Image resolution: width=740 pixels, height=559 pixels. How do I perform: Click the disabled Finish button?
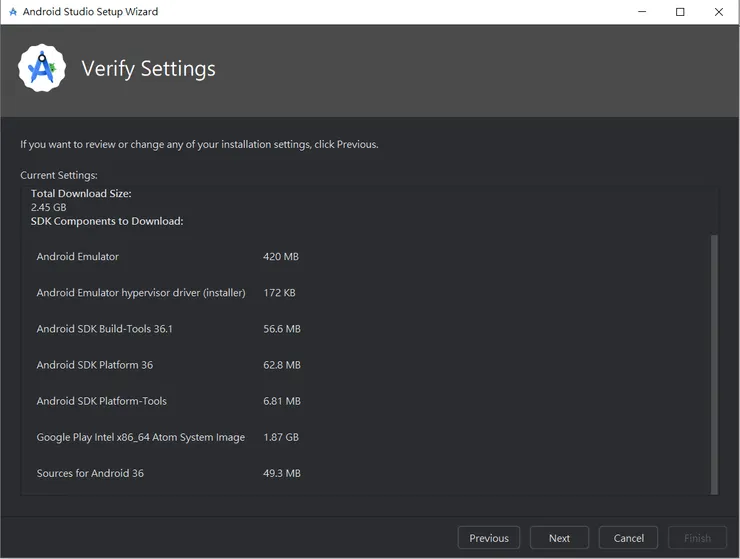point(697,538)
